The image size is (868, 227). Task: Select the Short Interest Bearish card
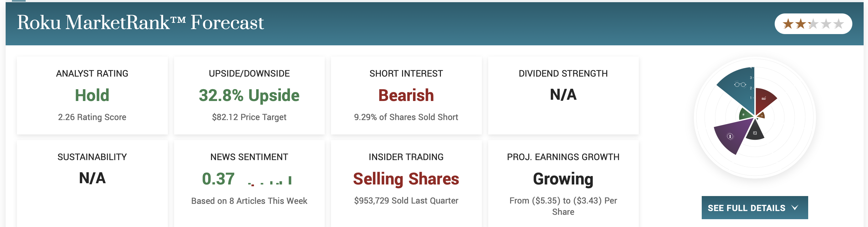click(406, 95)
